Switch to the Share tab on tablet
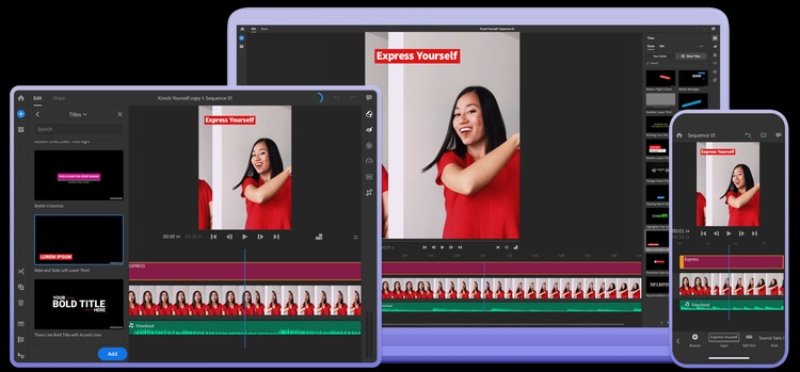Image resolution: width=800 pixels, height=372 pixels. coord(59,98)
